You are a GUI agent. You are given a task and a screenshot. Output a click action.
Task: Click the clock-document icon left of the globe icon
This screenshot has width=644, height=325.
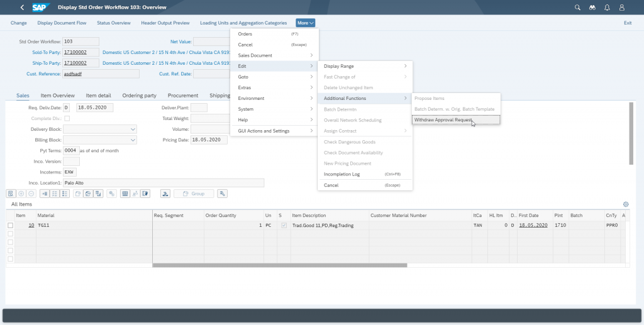[x=78, y=194]
